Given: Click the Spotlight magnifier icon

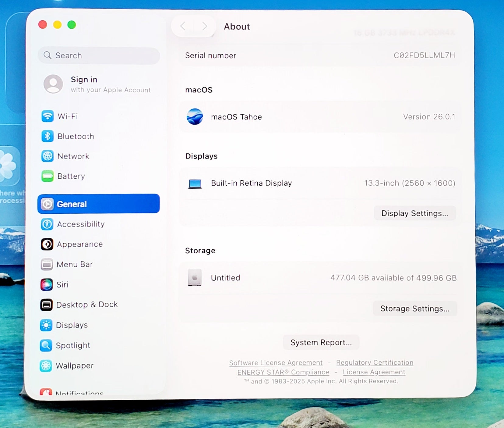Looking at the screenshot, I should click(x=46, y=345).
